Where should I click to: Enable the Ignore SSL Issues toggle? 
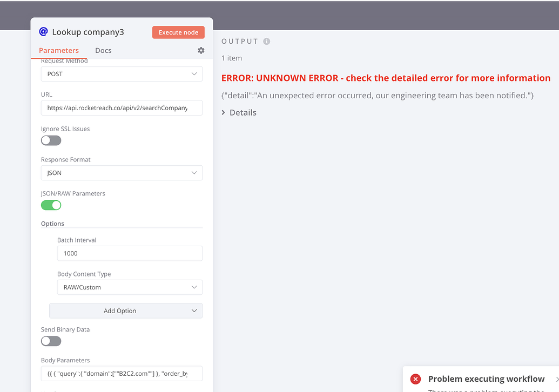(51, 140)
